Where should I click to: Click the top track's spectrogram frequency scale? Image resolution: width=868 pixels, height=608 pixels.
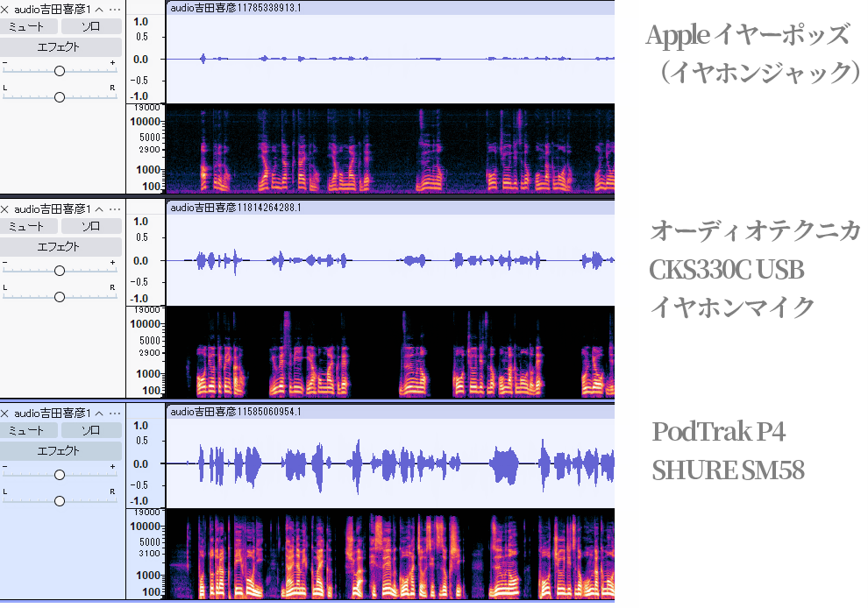tap(146, 148)
